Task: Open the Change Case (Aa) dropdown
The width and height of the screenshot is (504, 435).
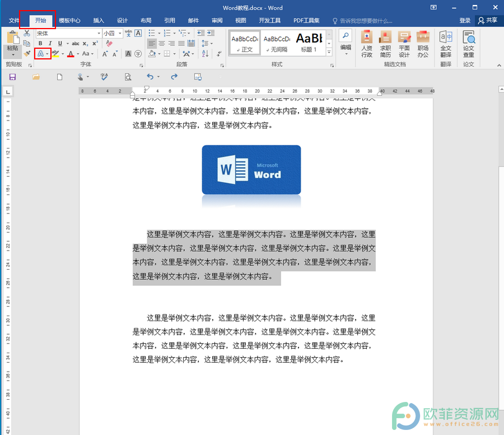Action: pyautogui.click(x=88, y=54)
